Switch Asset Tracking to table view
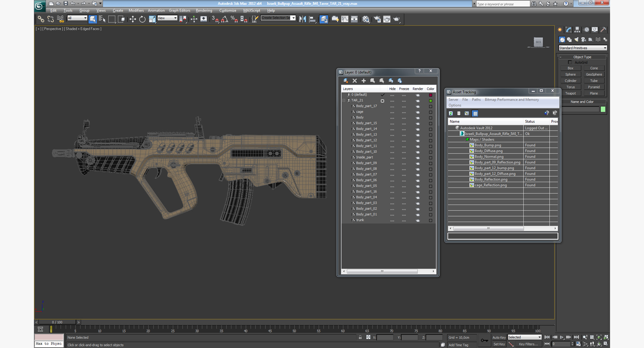644x348 pixels. (x=475, y=114)
